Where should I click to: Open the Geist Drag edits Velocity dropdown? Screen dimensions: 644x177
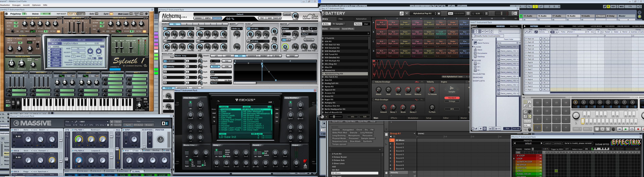(x=544, y=32)
